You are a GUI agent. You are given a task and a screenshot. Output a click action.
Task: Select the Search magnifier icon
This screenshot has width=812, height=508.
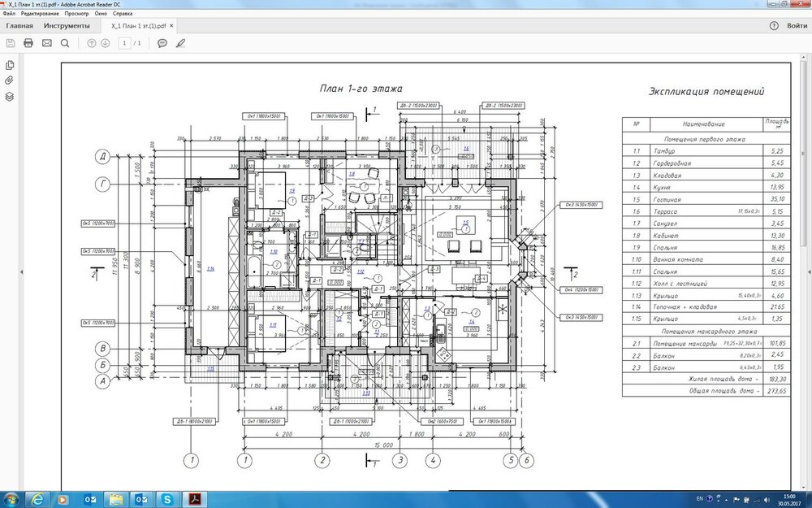point(65,43)
